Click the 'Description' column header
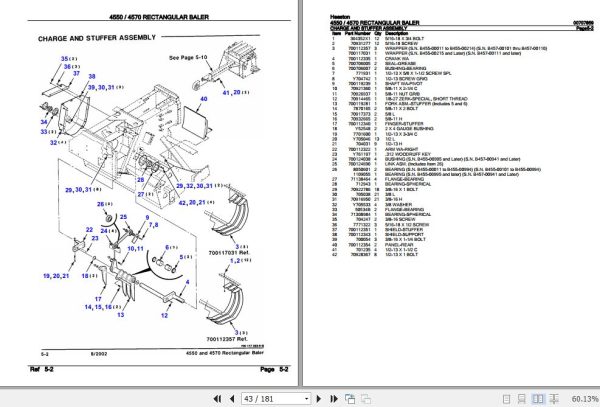 pyautogui.click(x=396, y=34)
